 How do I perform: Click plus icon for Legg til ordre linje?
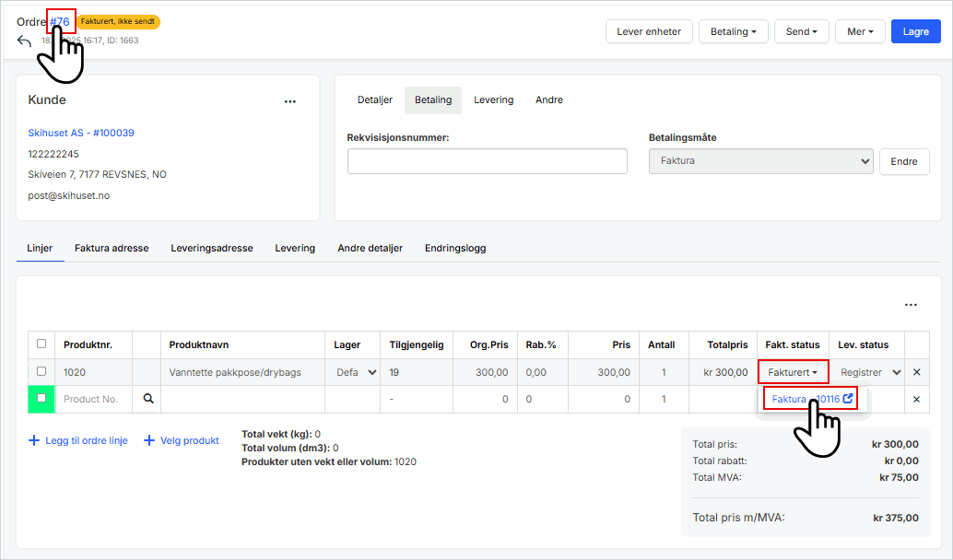point(35,441)
